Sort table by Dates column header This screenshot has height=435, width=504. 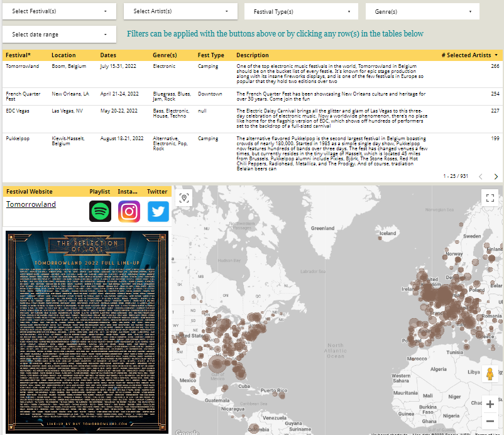(108, 55)
